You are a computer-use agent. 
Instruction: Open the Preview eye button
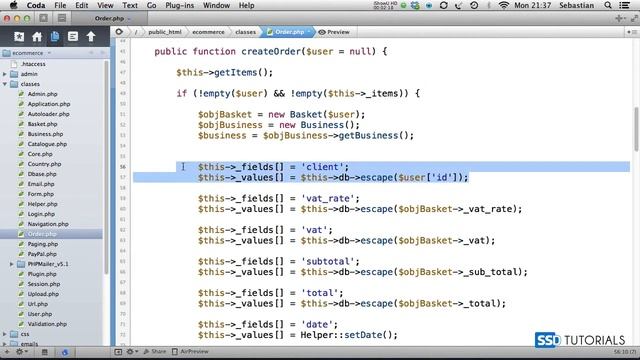tap(334, 32)
